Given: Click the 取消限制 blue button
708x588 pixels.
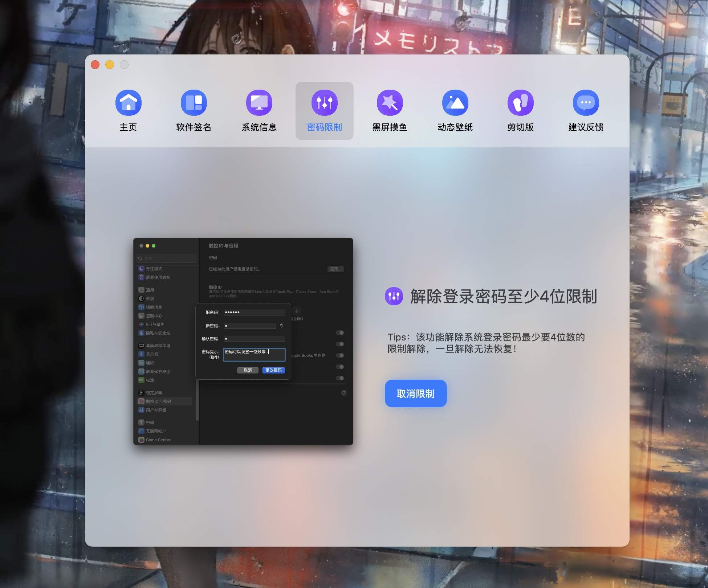Looking at the screenshot, I should (416, 393).
